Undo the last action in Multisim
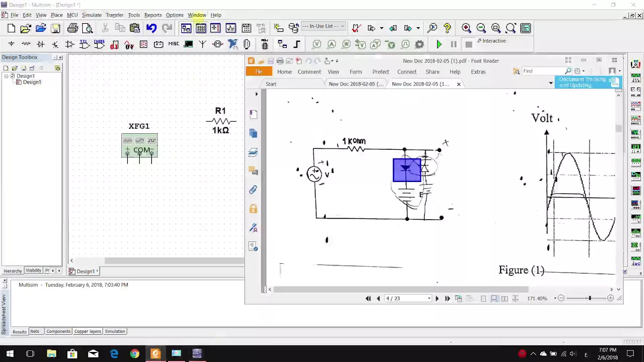Image resolution: width=644 pixels, height=362 pixels. point(151,28)
